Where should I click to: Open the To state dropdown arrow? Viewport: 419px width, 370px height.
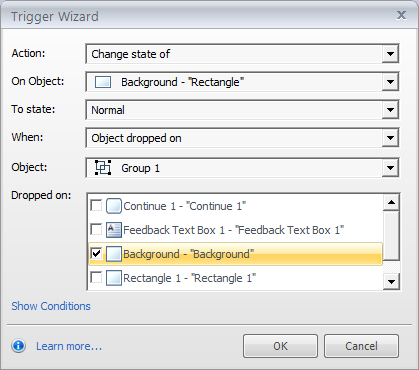point(390,110)
